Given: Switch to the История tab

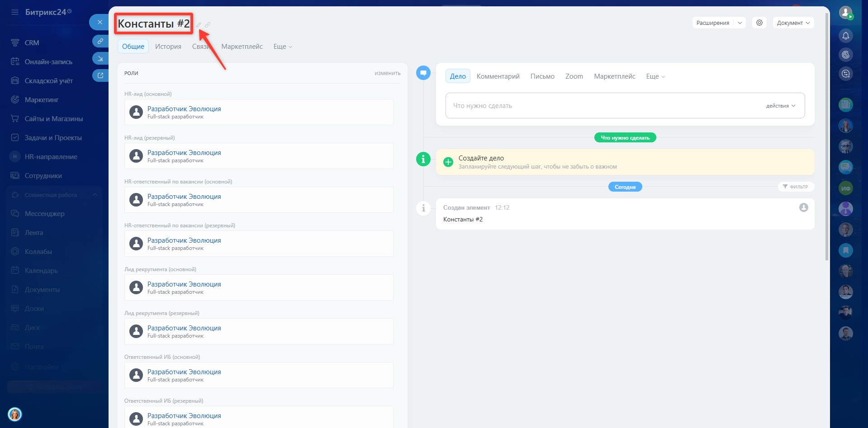Looking at the screenshot, I should point(168,47).
